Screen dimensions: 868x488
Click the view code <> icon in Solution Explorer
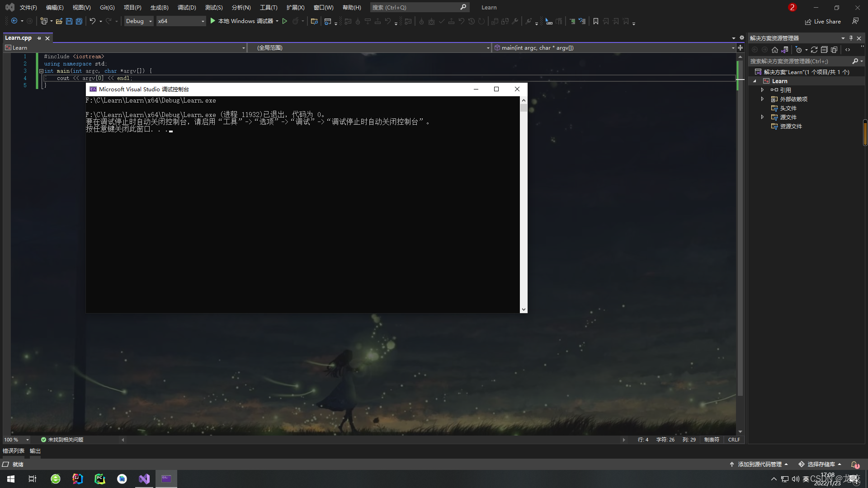pos(848,50)
